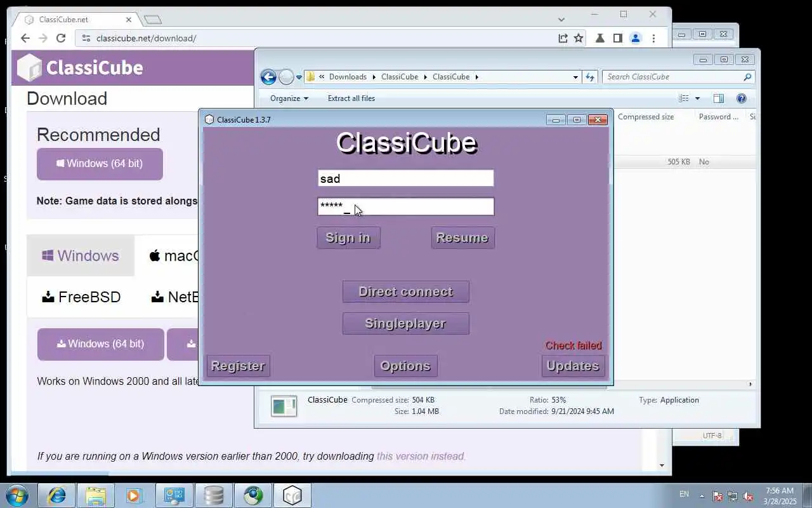812x508 pixels.
Task: Open the Register screen
Action: [238, 366]
